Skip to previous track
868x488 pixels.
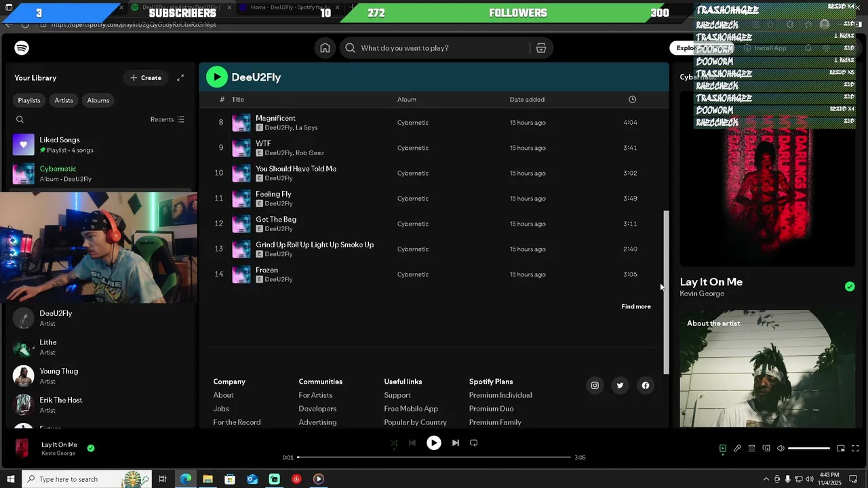pyautogui.click(x=412, y=443)
